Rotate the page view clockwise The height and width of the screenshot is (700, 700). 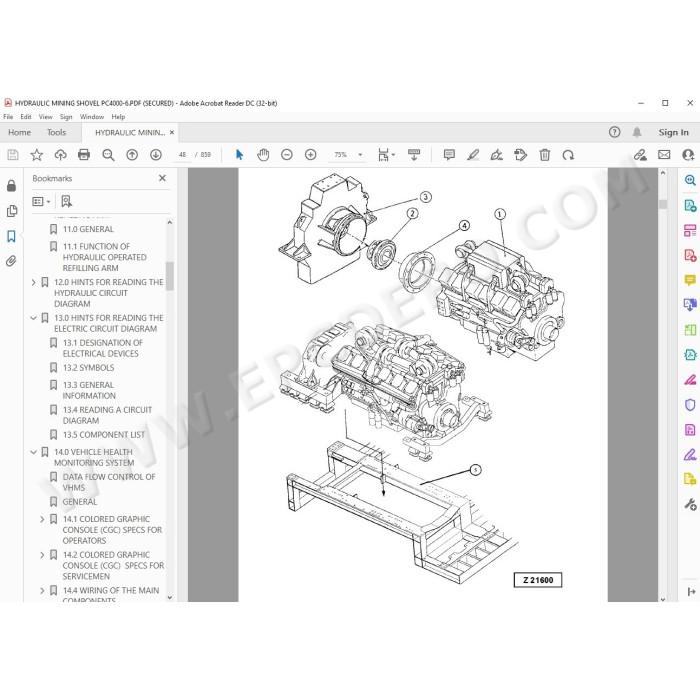(x=568, y=155)
